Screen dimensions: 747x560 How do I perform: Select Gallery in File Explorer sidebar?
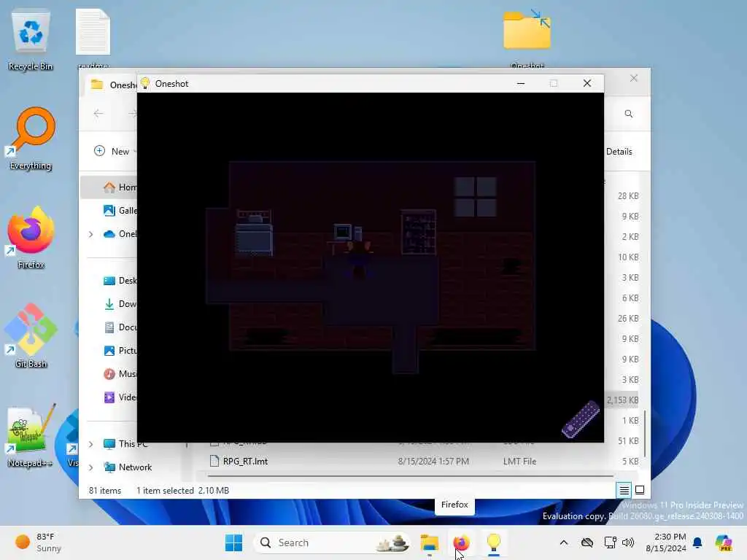(120, 211)
